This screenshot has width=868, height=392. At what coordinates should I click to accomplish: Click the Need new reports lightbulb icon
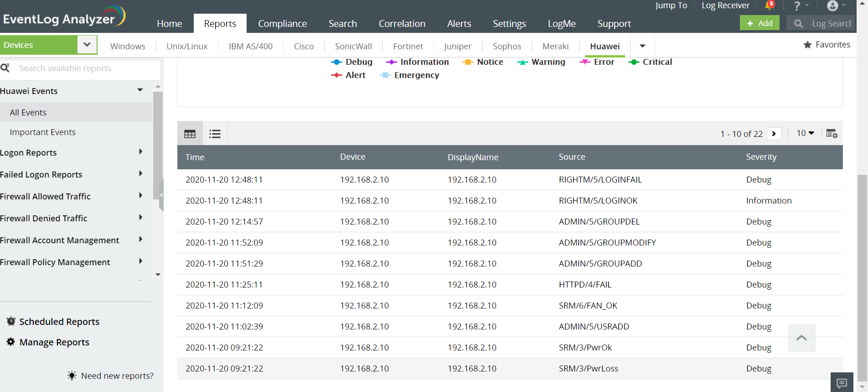point(72,376)
